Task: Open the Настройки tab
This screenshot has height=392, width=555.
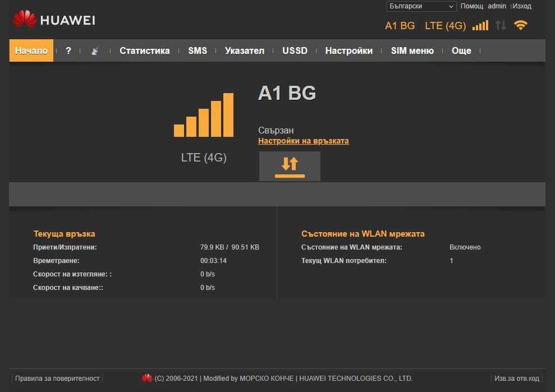Action: pos(348,50)
